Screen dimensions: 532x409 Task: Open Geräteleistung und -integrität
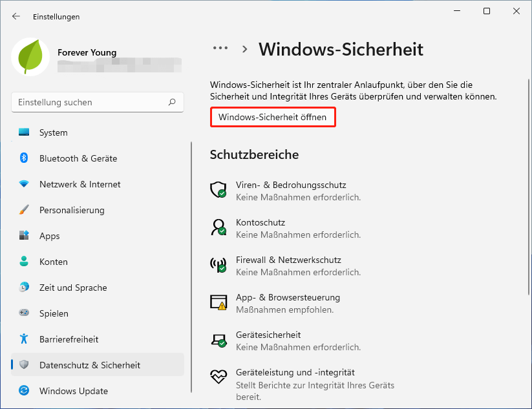[295, 372]
